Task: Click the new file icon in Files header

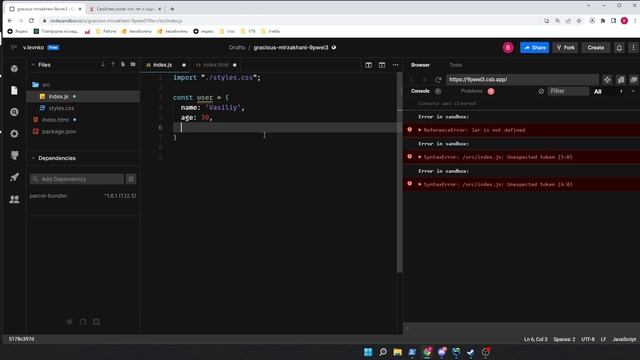Action: [x=123, y=64]
